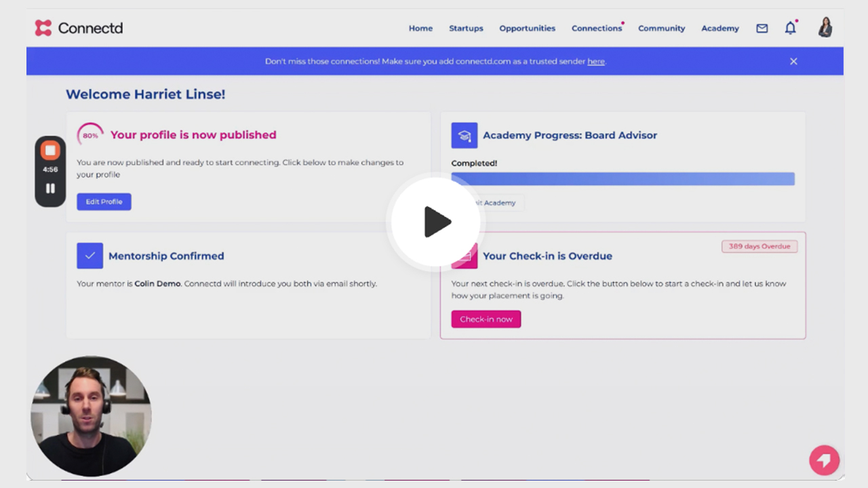Stop the recording with the orange button
Image resolution: width=868 pixels, height=488 pixels.
(50, 150)
